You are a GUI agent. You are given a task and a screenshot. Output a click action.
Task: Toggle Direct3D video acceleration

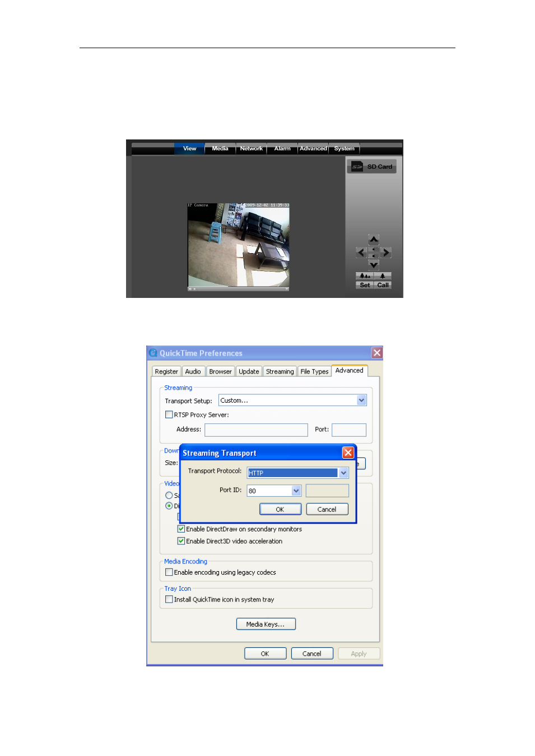[x=181, y=541]
